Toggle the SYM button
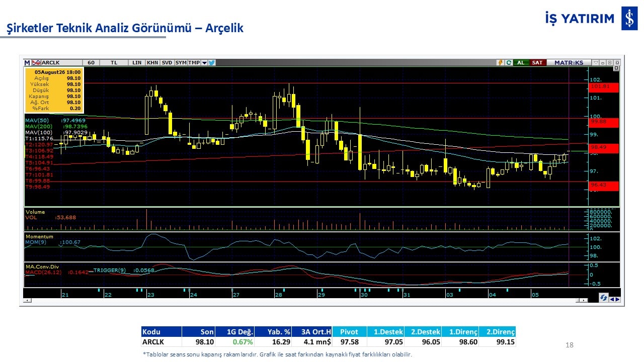The image size is (644, 362). coord(181,63)
